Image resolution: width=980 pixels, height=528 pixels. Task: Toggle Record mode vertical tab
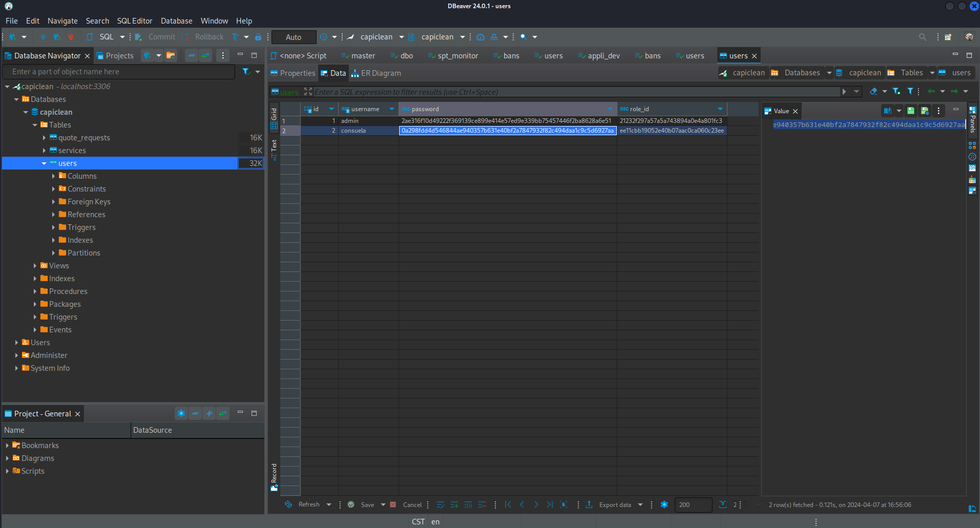click(274, 477)
